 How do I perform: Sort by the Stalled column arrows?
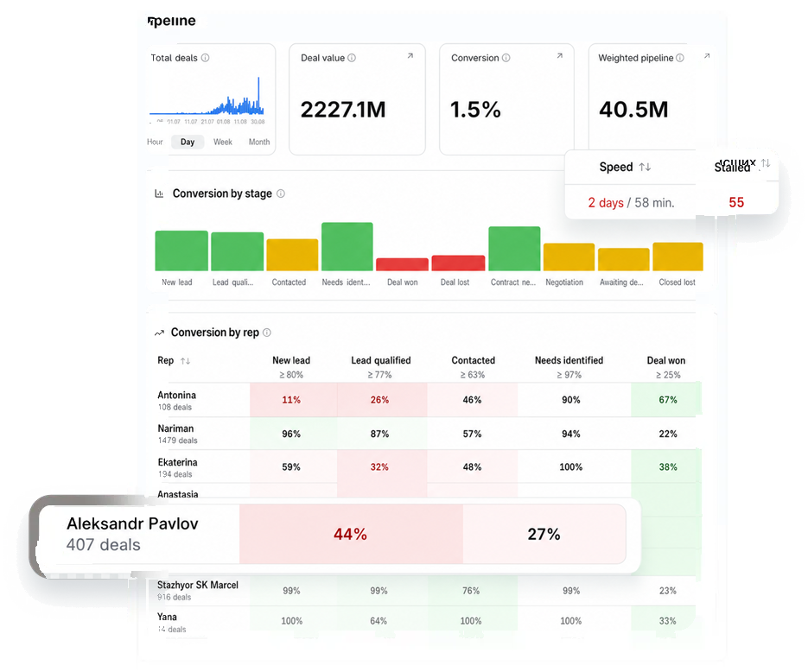click(766, 163)
